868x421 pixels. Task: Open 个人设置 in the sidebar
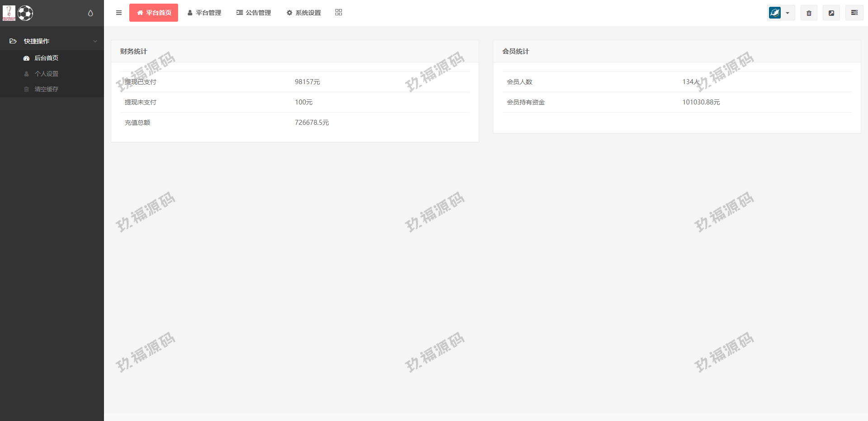coord(46,74)
